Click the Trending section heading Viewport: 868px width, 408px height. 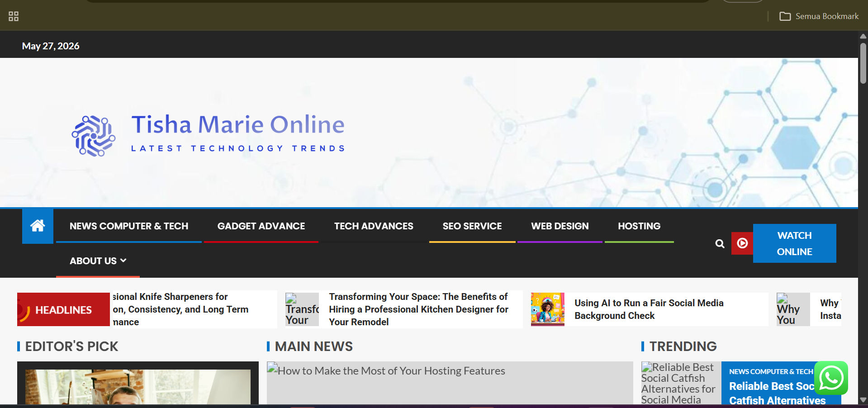[683, 346]
